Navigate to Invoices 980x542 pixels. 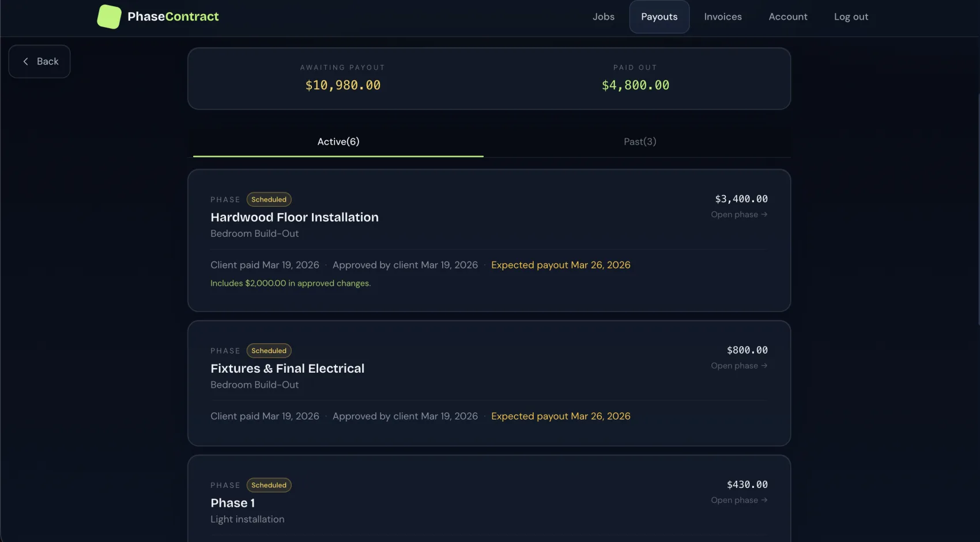(722, 17)
